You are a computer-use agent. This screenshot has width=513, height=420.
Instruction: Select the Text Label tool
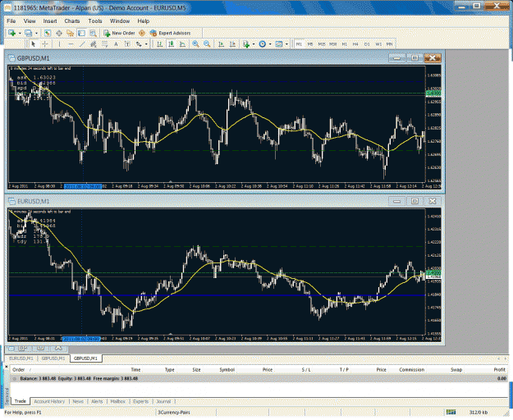pyautogui.click(x=127, y=44)
